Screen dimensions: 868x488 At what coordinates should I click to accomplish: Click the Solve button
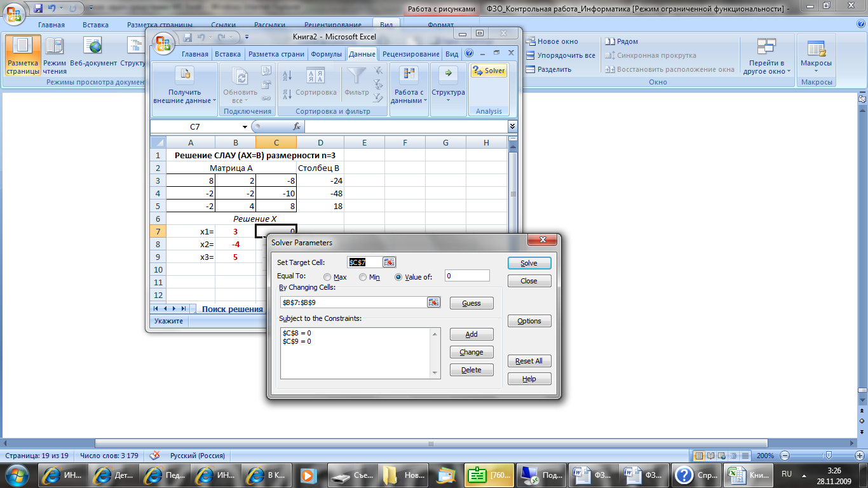click(529, 263)
